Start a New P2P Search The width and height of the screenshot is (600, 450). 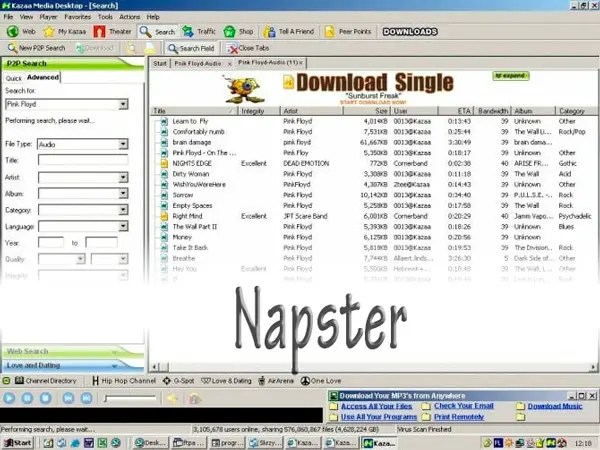(x=36, y=48)
